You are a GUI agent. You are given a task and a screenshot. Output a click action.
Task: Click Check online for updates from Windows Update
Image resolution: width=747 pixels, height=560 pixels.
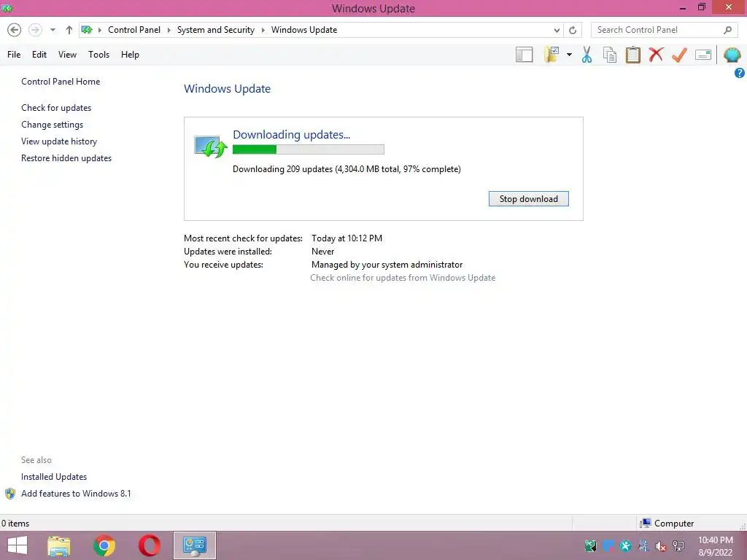coord(403,278)
